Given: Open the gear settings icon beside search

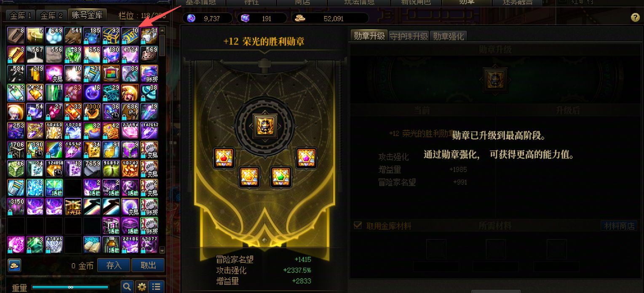Looking at the screenshot, I should click(x=142, y=287).
